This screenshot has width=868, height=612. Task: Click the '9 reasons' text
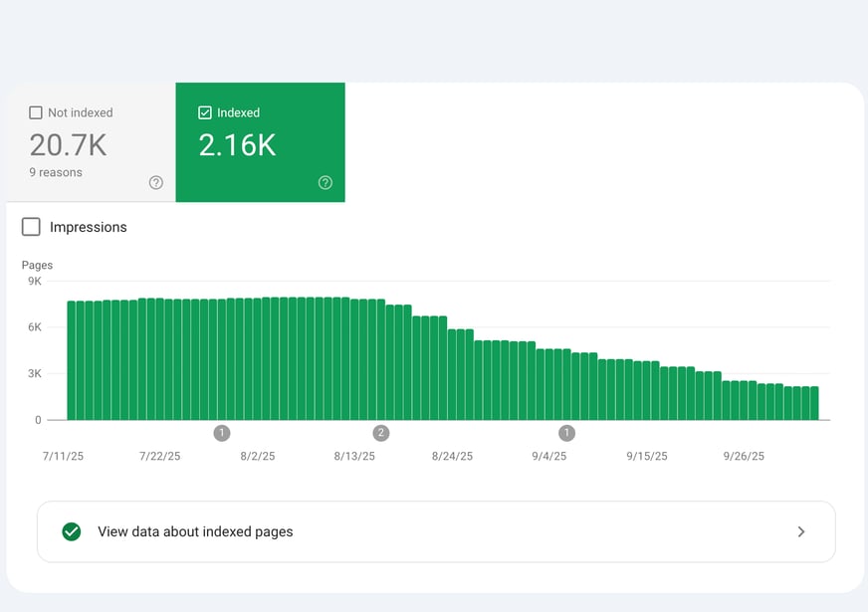[56, 172]
